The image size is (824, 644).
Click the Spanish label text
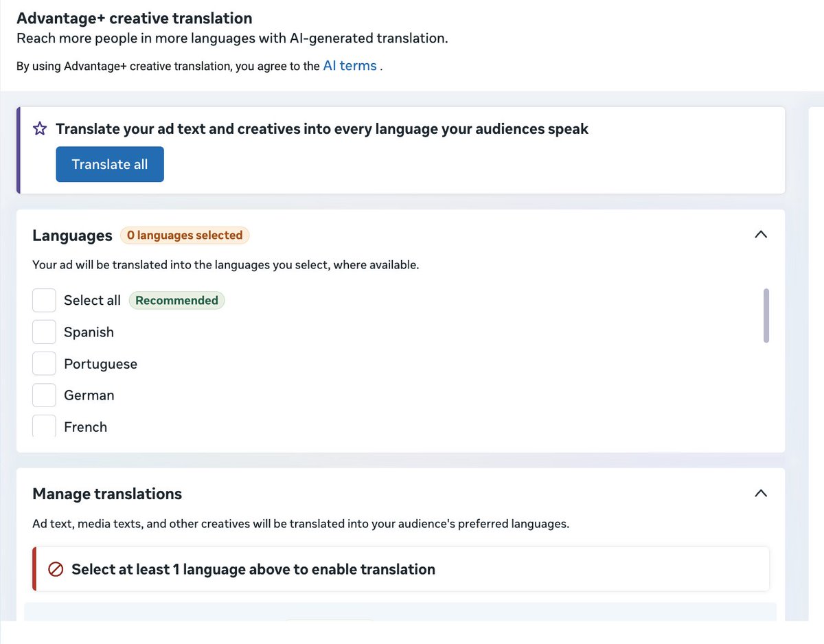click(x=89, y=332)
